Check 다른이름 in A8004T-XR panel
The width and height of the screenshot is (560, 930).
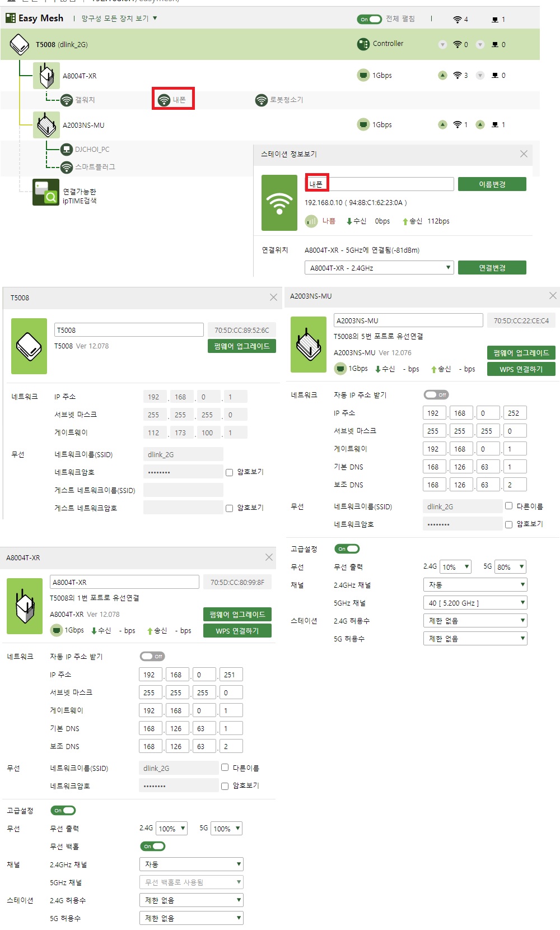pos(225,768)
